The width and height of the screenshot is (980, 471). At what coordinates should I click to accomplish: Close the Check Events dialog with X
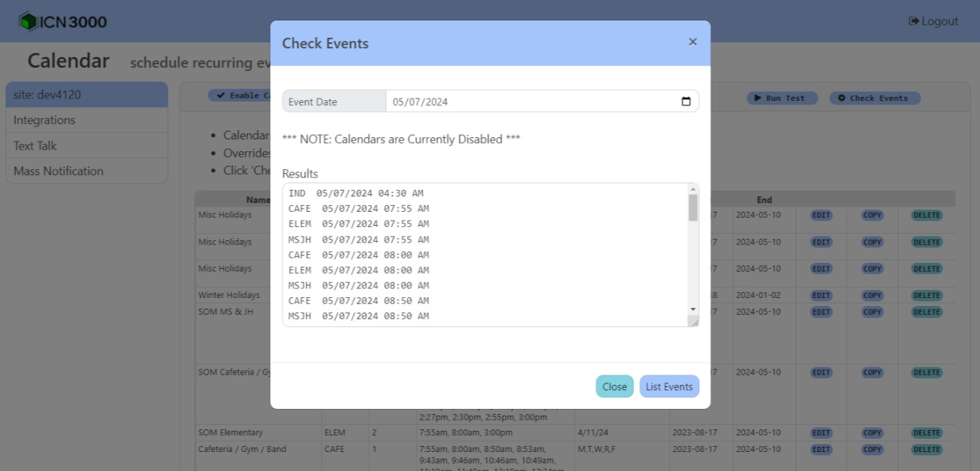[692, 42]
